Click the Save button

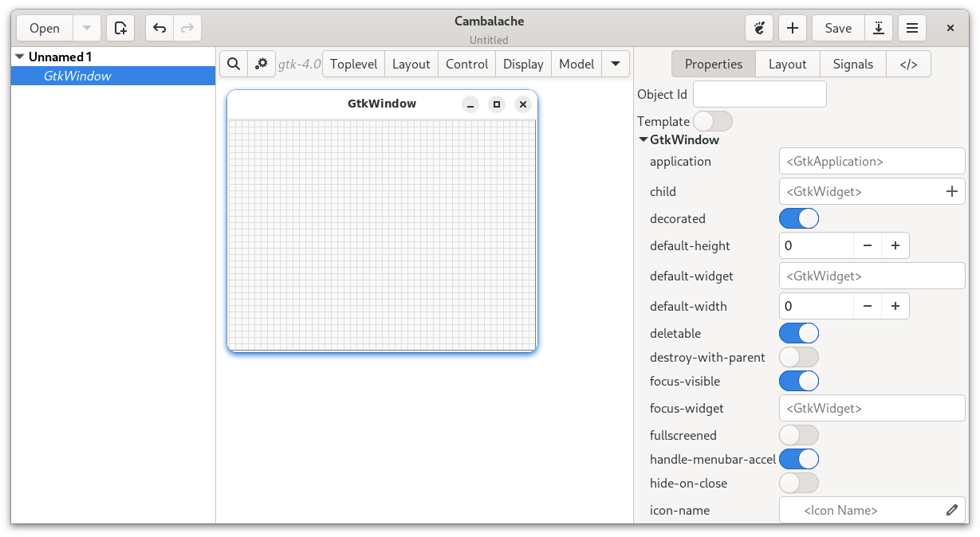[x=838, y=28]
